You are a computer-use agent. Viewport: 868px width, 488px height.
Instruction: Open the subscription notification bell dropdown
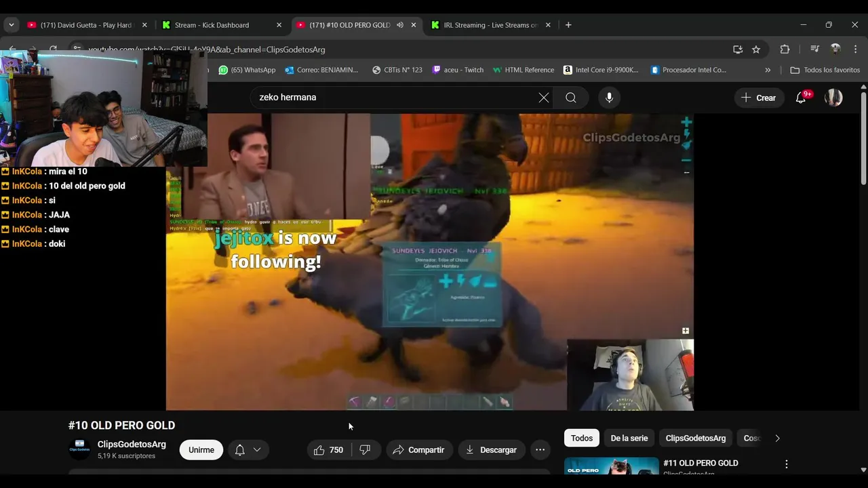click(248, 450)
